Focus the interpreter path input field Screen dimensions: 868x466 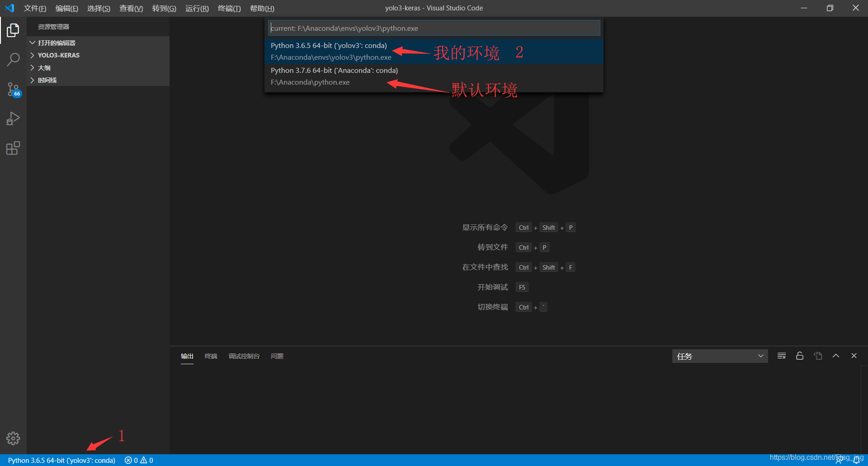pyautogui.click(x=434, y=28)
